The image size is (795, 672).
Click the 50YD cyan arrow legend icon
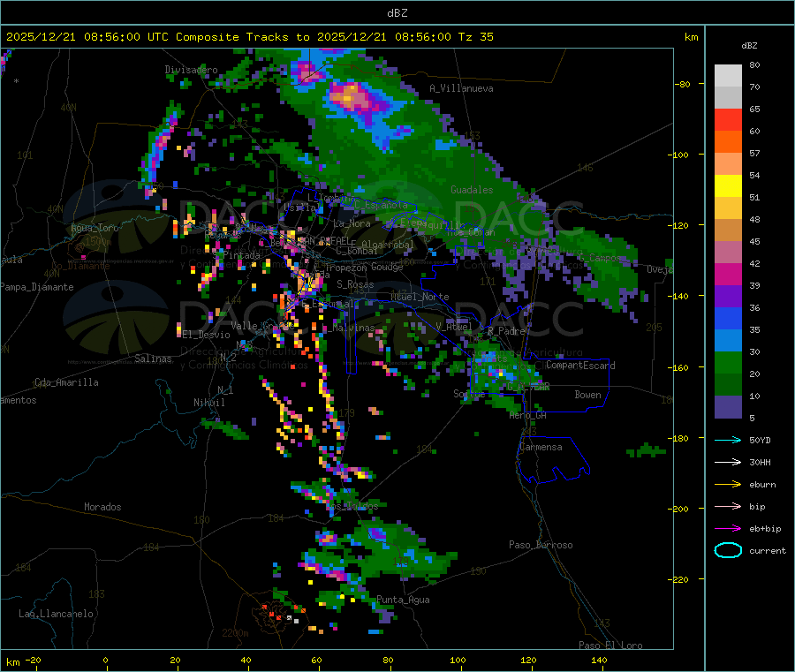pos(728,440)
